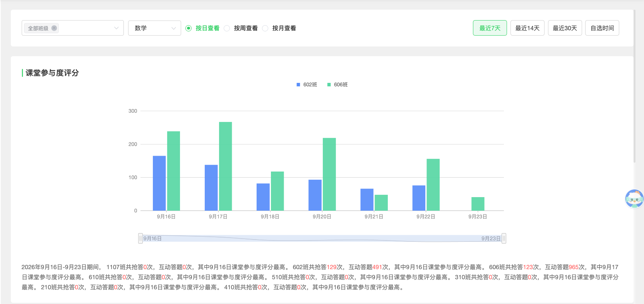The image size is (644, 304).
Task: Toggle the 606班 legend item
Action: (x=337, y=84)
